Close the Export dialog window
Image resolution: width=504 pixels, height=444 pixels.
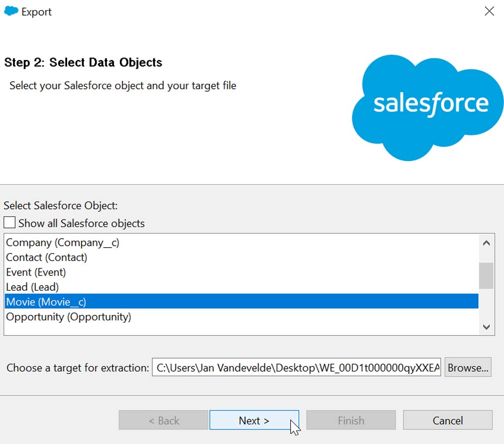489,11
